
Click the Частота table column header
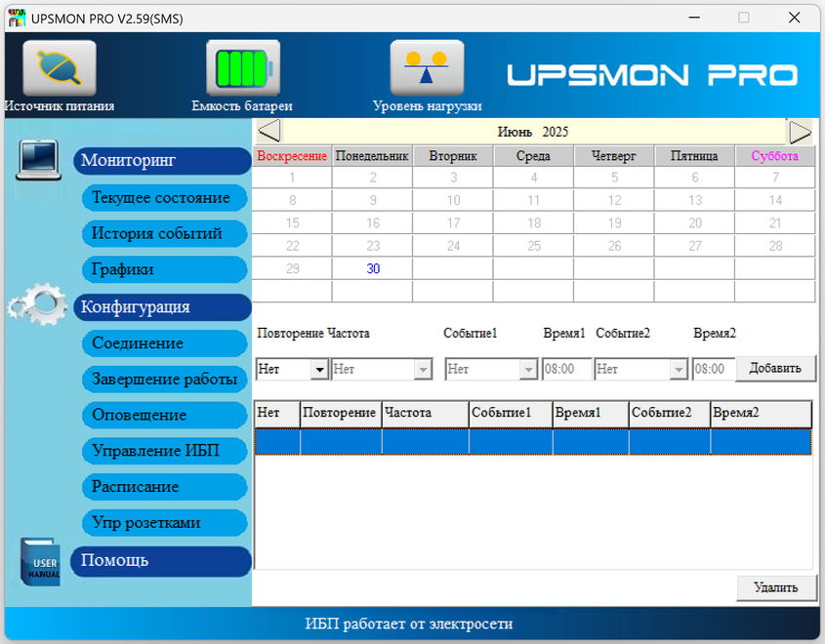tap(425, 415)
